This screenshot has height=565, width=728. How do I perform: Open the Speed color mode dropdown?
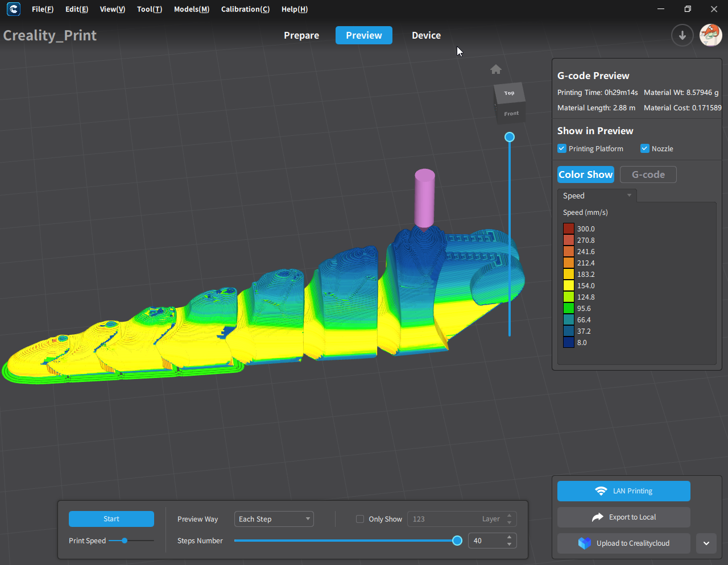[x=597, y=196]
